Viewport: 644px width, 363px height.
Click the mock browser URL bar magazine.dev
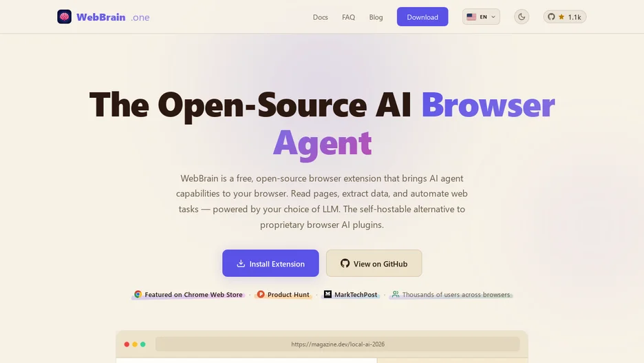[x=338, y=344]
